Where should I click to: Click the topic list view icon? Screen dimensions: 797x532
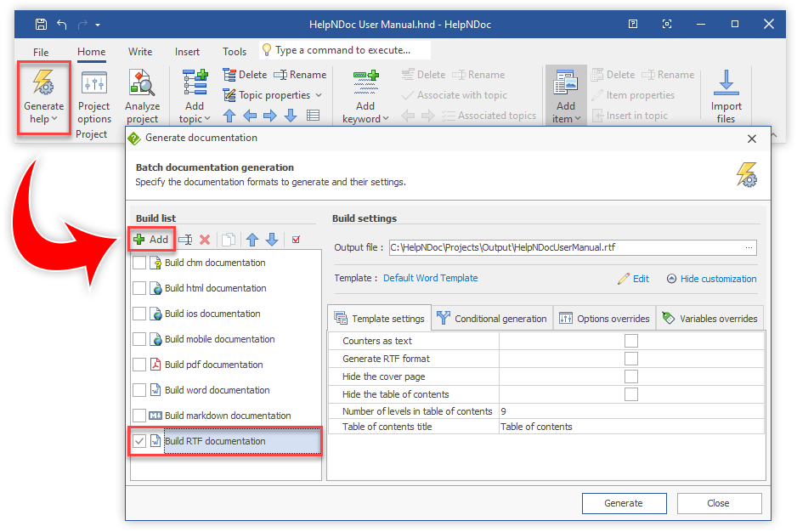point(313,116)
